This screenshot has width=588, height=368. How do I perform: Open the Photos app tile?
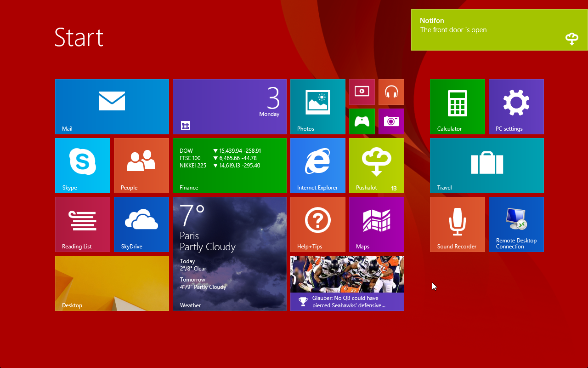pyautogui.click(x=317, y=106)
